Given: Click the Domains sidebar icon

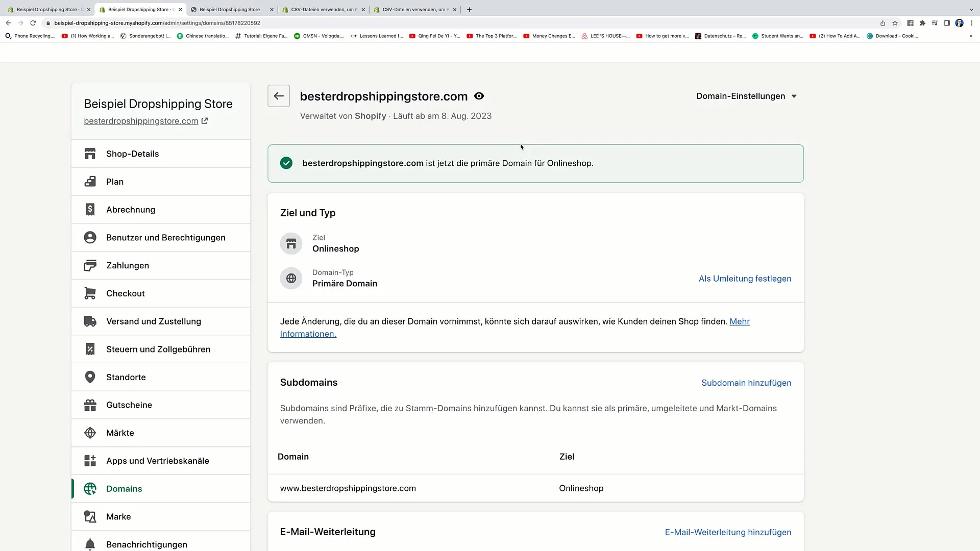Looking at the screenshot, I should (90, 488).
